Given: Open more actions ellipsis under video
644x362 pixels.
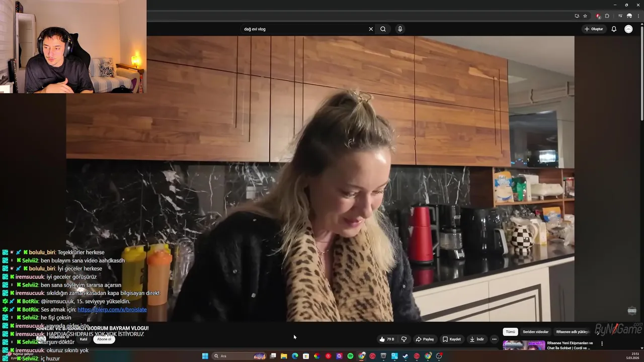Looking at the screenshot, I should [494, 339].
